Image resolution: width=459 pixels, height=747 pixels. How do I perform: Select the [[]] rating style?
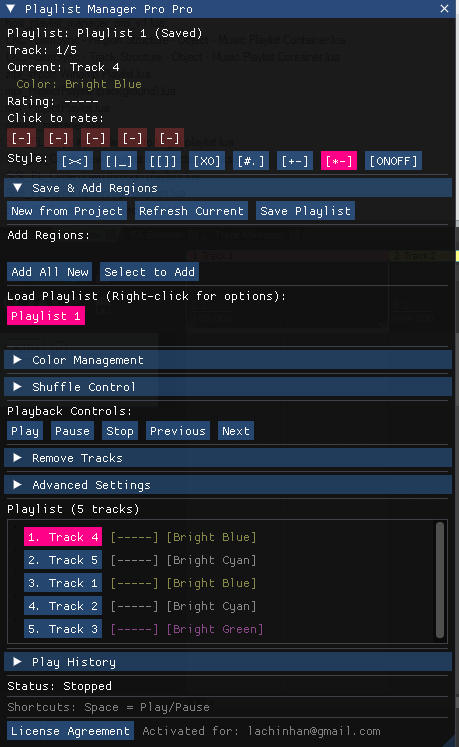tap(163, 161)
